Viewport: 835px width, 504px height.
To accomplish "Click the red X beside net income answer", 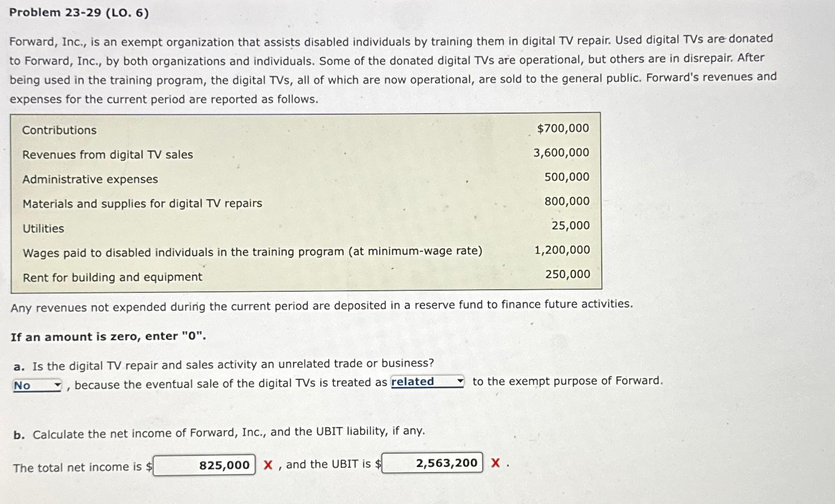I will (268, 463).
